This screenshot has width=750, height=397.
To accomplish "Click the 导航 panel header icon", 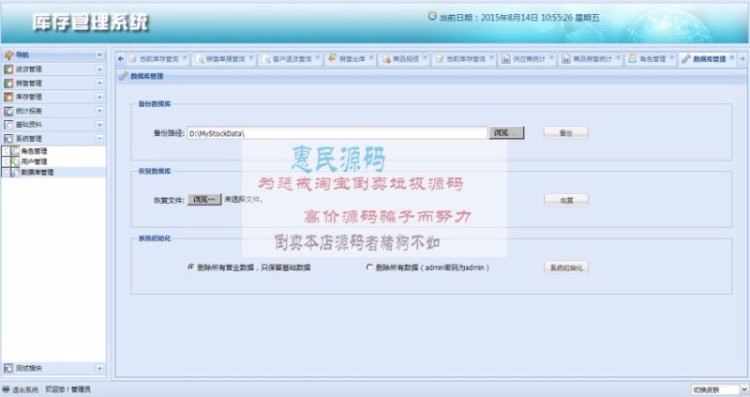I will pos(8,55).
